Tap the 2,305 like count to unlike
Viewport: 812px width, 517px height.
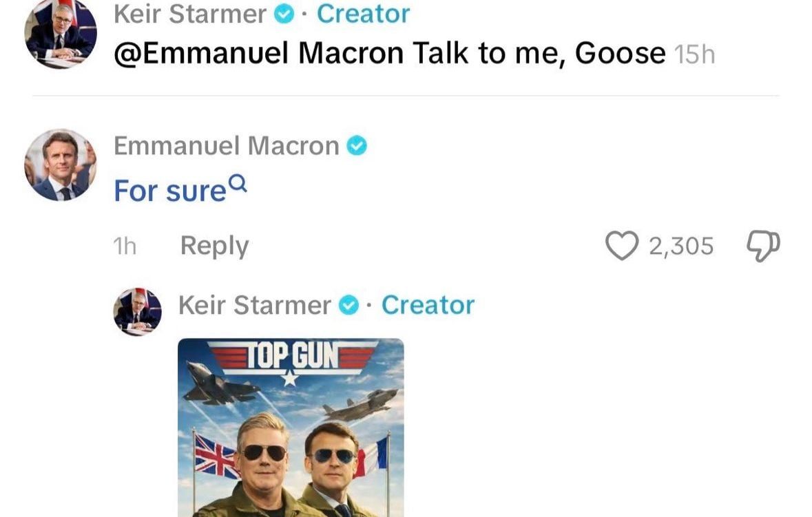pyautogui.click(x=681, y=245)
